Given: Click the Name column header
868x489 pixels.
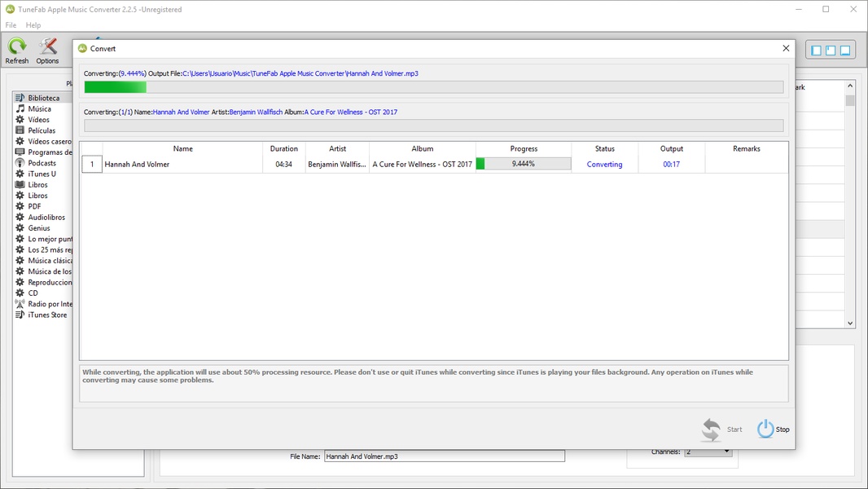Looking at the screenshot, I should point(182,148).
